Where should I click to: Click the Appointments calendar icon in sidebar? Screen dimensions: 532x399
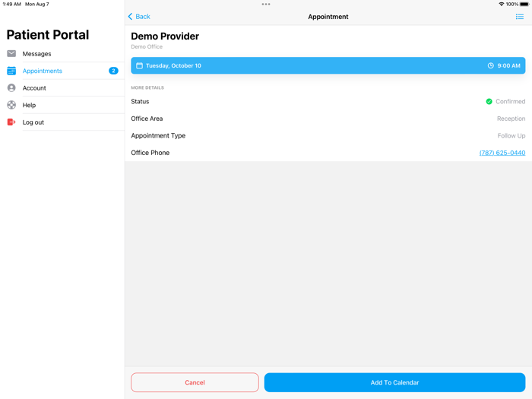[x=11, y=71]
